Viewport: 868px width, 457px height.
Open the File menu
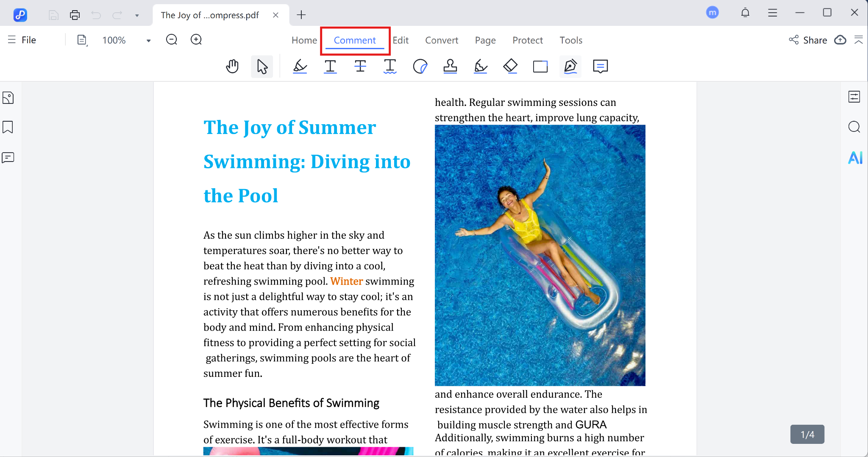(x=22, y=40)
